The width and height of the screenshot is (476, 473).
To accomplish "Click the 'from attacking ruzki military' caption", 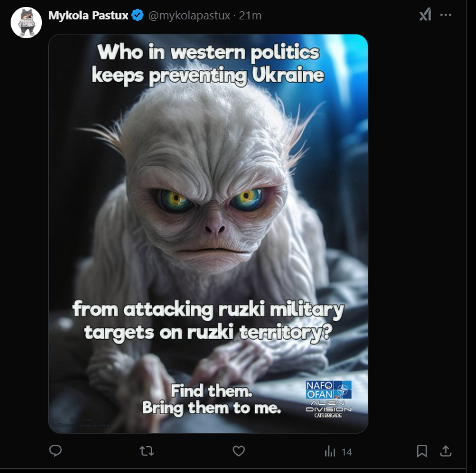I will point(208,310).
